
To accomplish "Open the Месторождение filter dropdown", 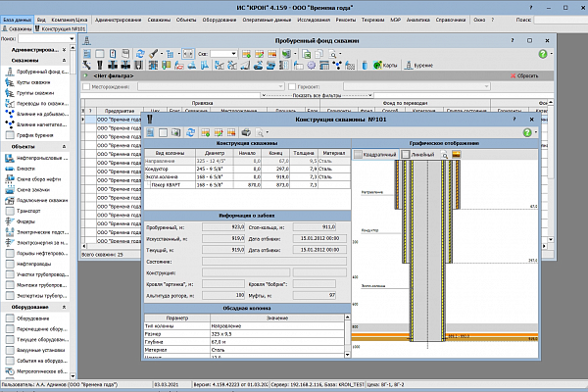I will tap(280, 86).
